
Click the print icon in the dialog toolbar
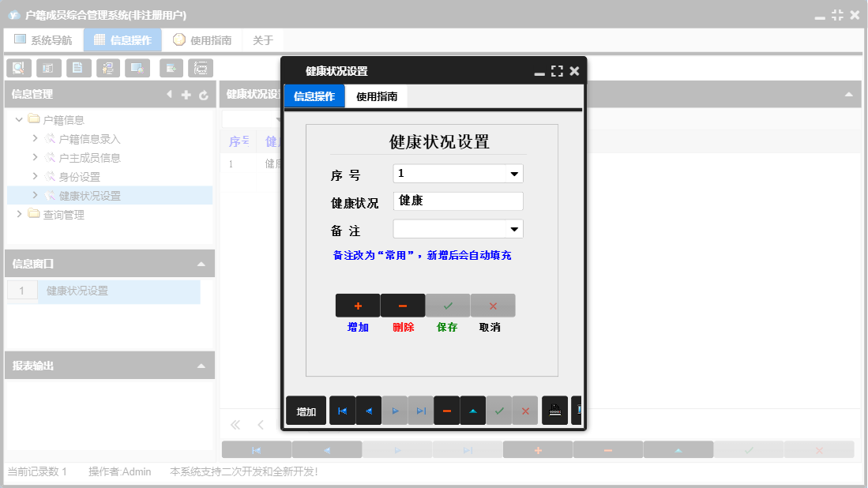tap(555, 410)
